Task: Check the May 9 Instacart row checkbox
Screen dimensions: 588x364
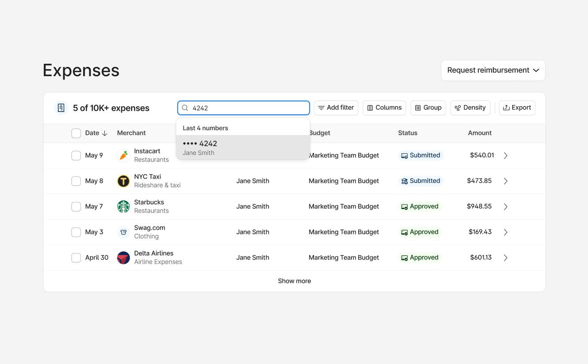Action: coord(76,155)
